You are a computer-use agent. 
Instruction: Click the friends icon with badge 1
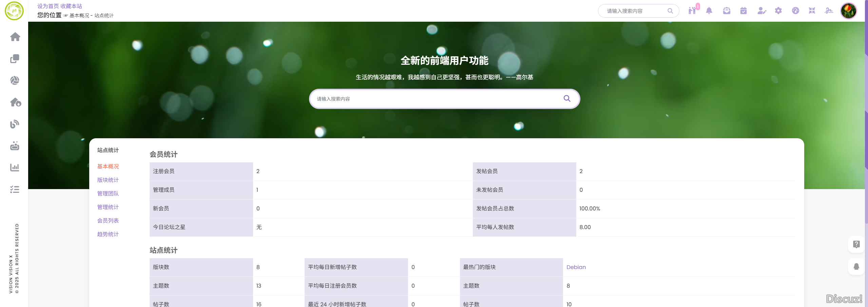[x=692, y=11]
